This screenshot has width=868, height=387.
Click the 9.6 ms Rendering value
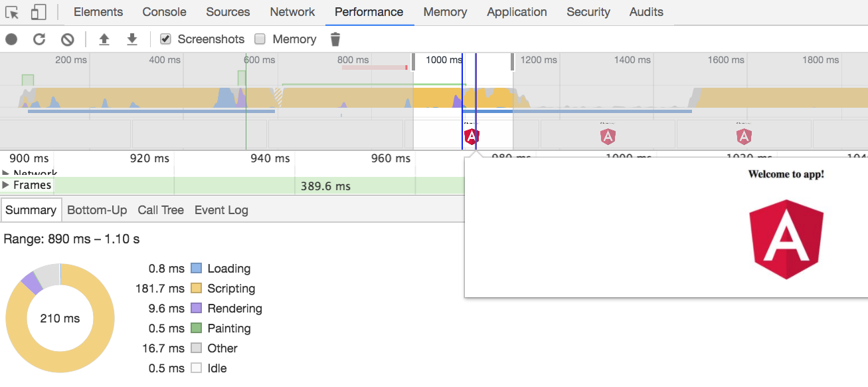coord(167,309)
